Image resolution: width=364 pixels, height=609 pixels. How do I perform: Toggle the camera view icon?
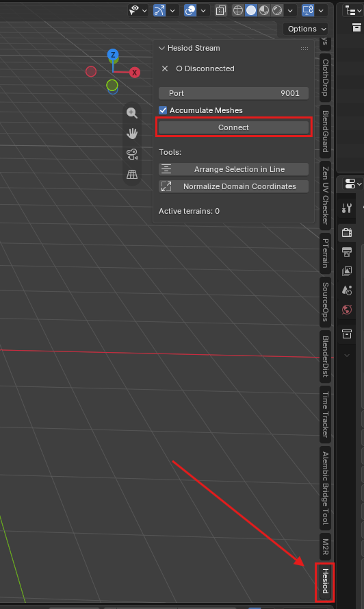coord(132,154)
